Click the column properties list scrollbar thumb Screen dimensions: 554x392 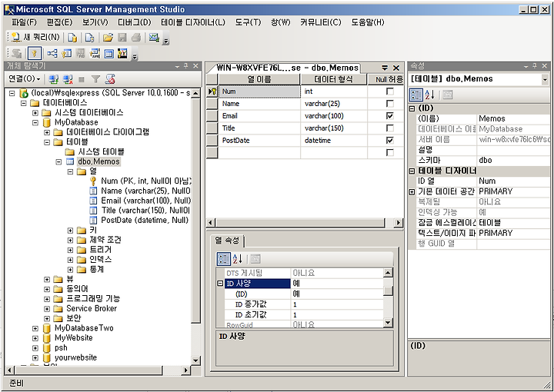click(388, 291)
